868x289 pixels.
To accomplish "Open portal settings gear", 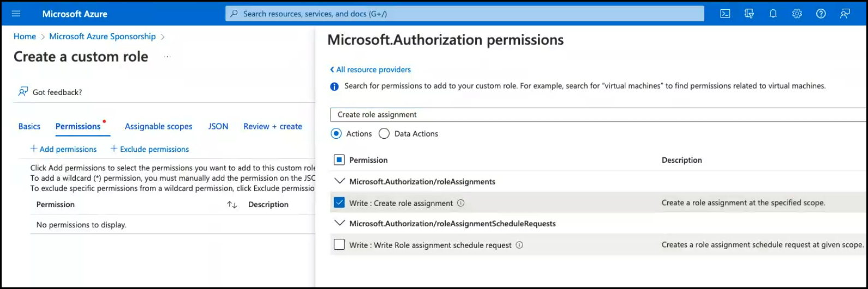I will click(x=797, y=14).
